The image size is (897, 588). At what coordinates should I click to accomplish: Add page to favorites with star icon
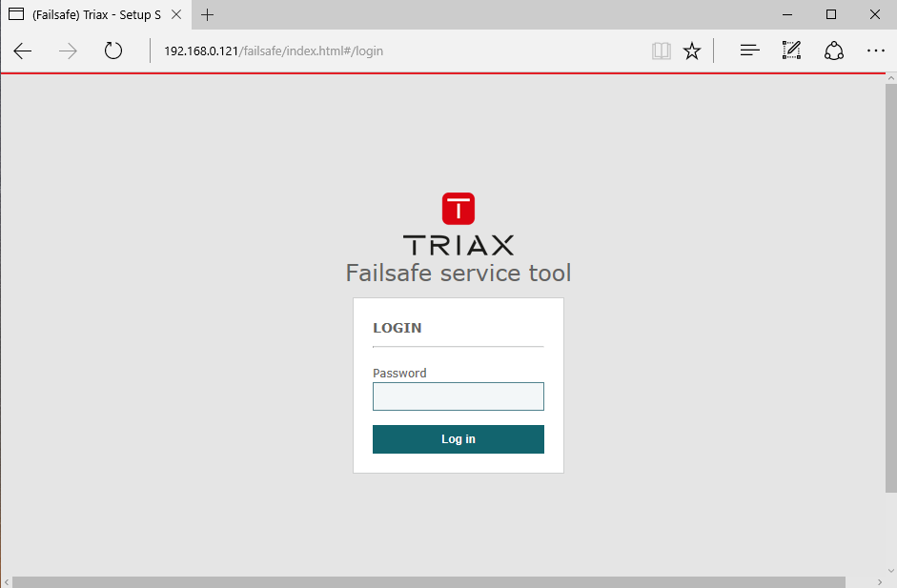(692, 51)
